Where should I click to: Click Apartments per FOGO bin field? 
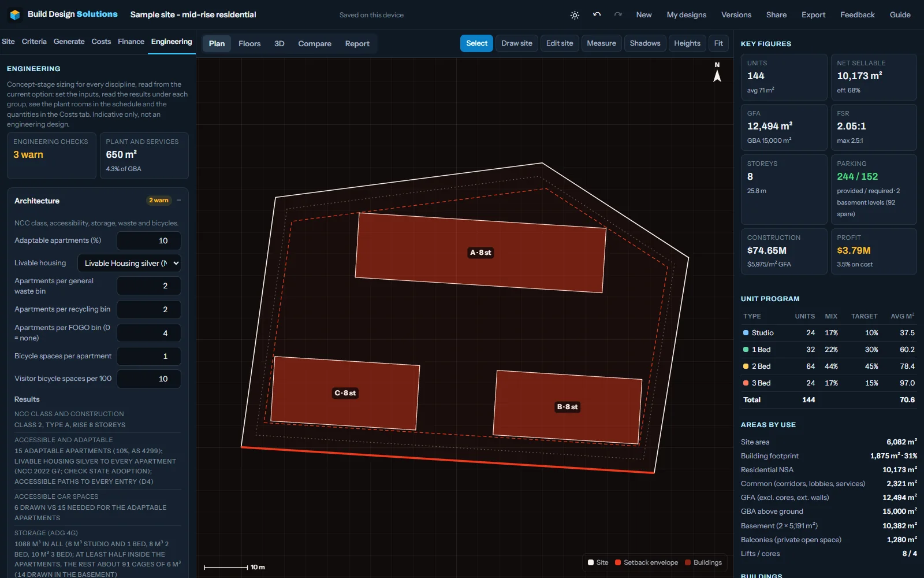(149, 333)
